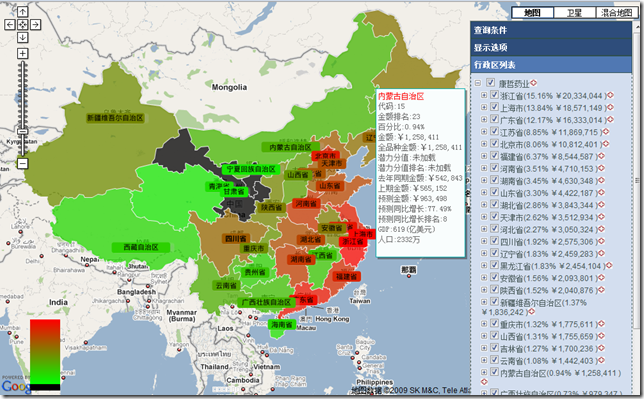Image resolution: width=644 pixels, height=399 pixels.
Task: Click the 西藏自治区 label on the map
Action: (x=141, y=247)
